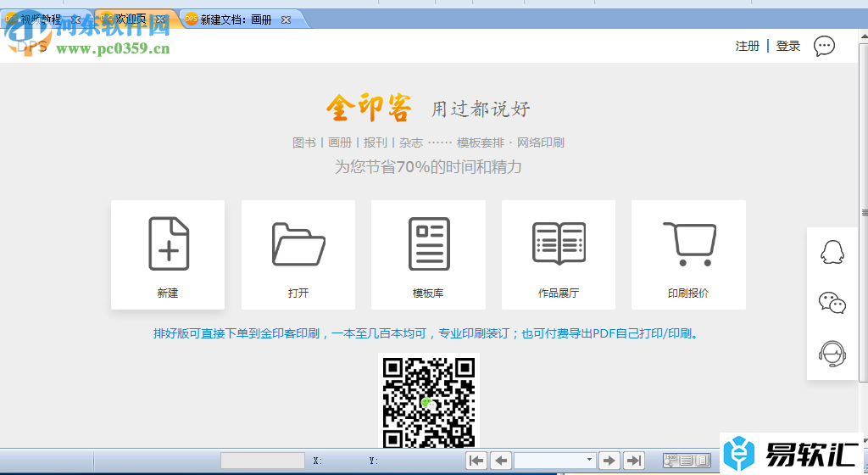Click the 印刷报价 shopping cart card

click(x=688, y=254)
